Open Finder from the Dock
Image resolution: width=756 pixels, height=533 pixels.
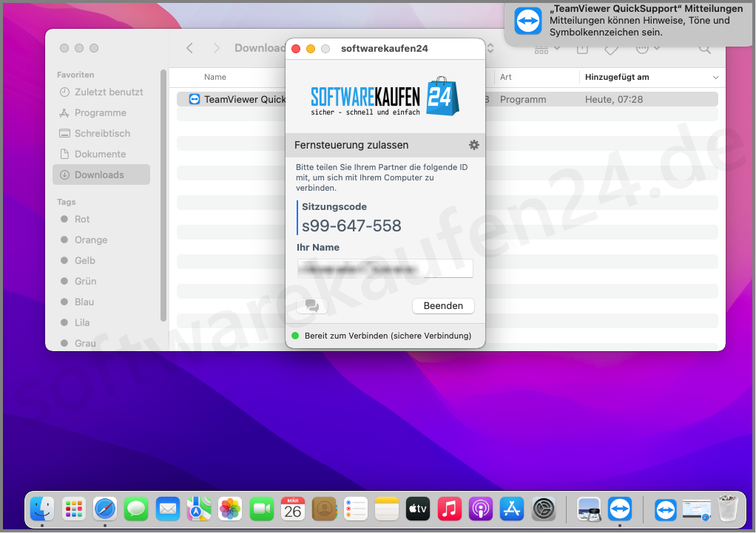point(42,509)
